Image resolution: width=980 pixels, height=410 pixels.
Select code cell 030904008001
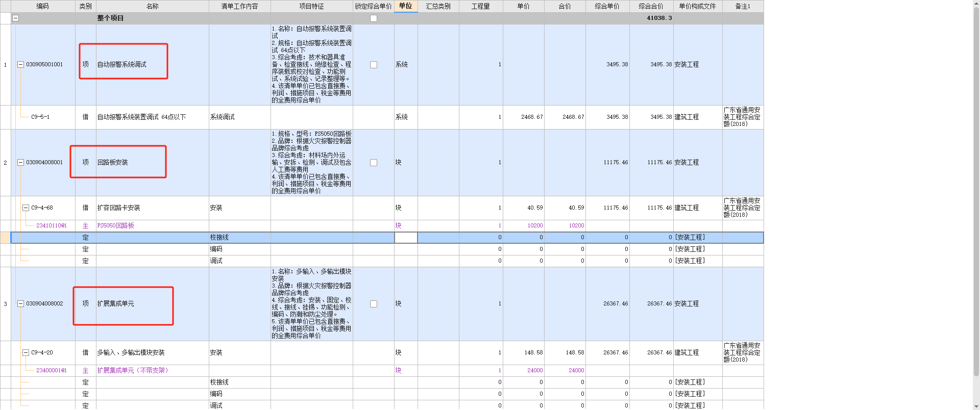coord(44,163)
